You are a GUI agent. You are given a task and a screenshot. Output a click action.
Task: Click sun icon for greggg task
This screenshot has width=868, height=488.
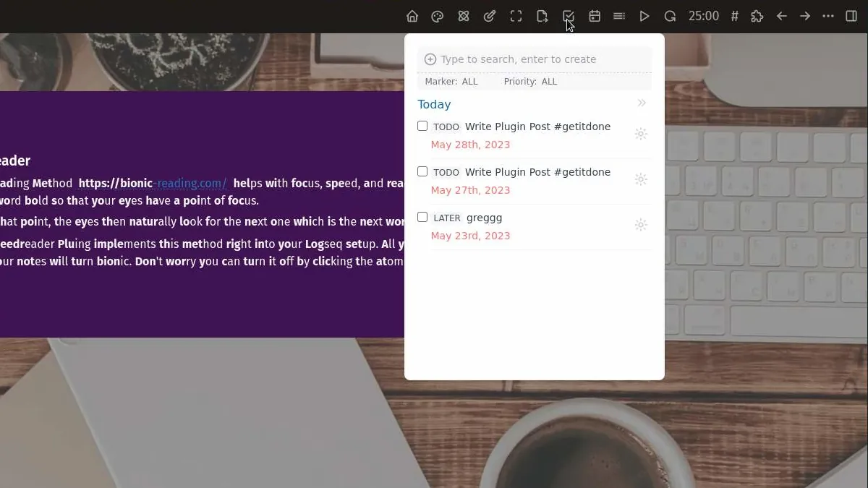641,225
